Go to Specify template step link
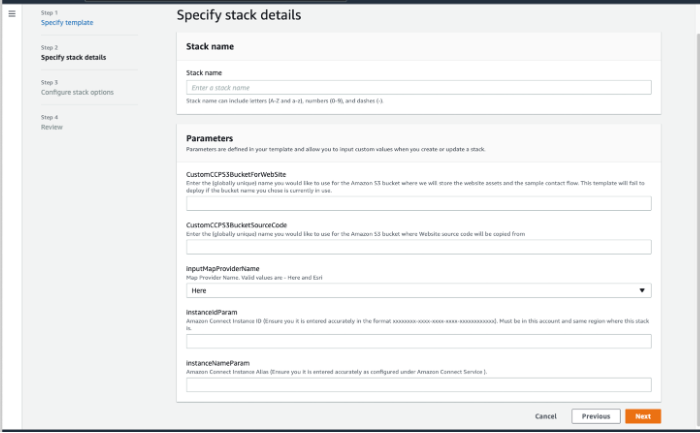Image resolution: width=700 pixels, height=433 pixels. [x=67, y=22]
